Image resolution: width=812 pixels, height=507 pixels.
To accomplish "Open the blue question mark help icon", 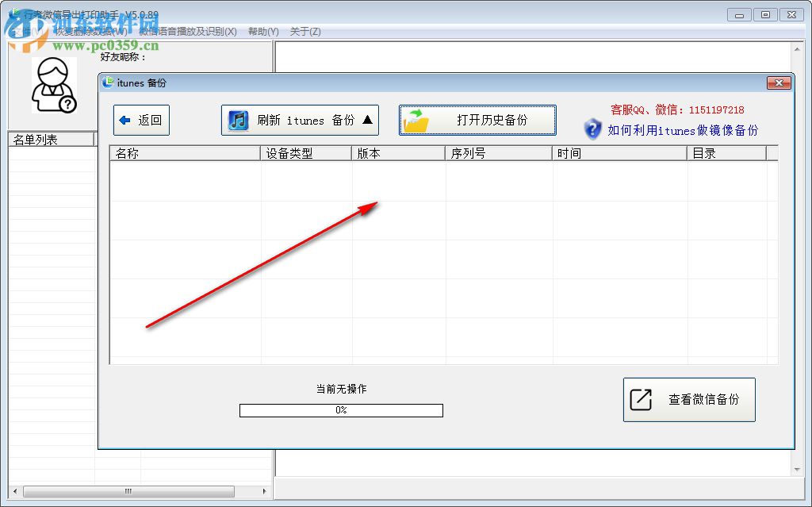I will pos(591,129).
